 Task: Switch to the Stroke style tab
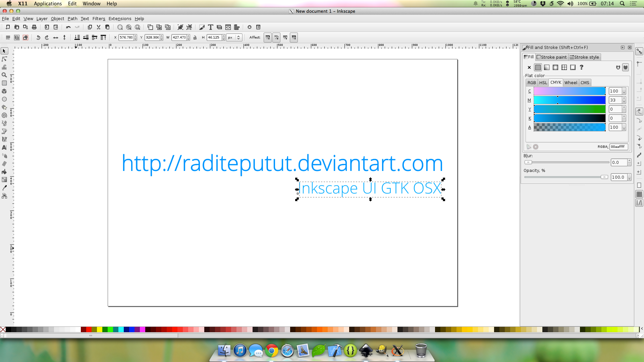pos(584,57)
